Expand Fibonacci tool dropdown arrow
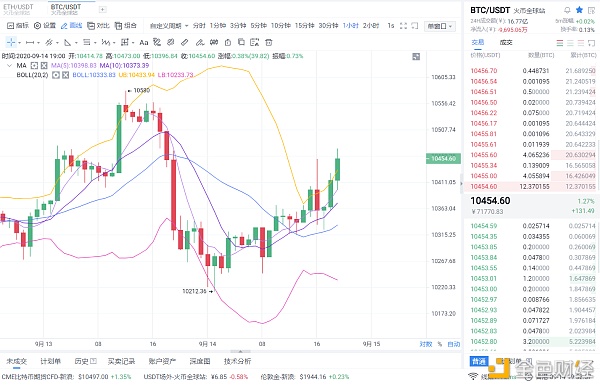The image size is (600, 385). click(x=95, y=43)
